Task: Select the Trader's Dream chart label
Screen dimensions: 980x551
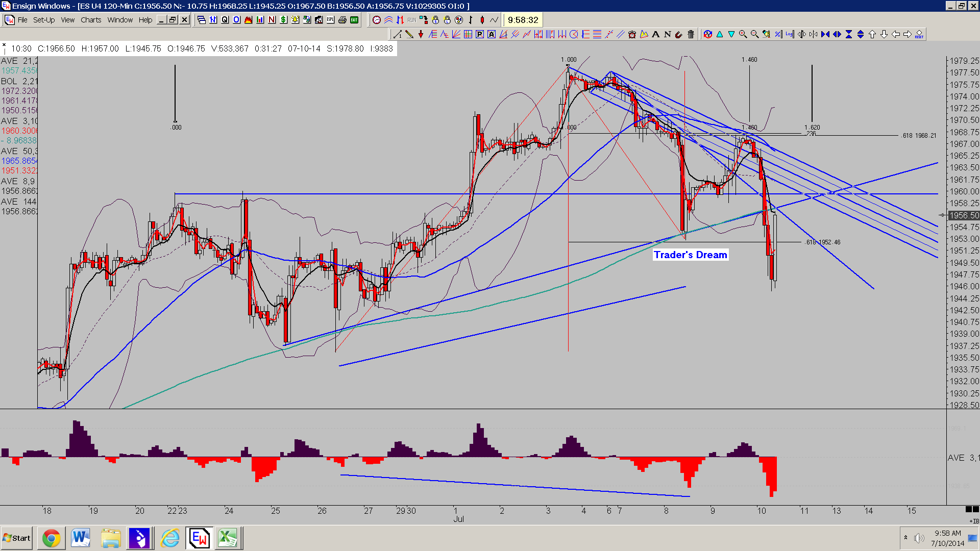Action: pyautogui.click(x=691, y=255)
